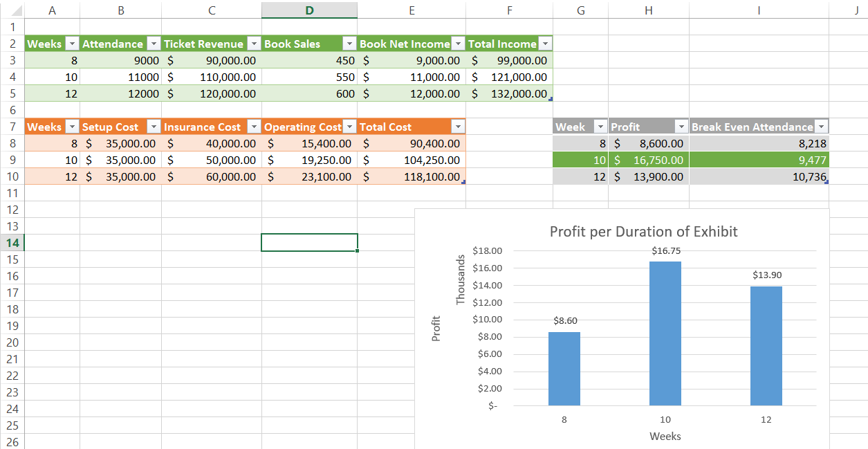The image size is (868, 449).
Task: Open the Setup Cost filter dropdown
Action: pos(154,127)
